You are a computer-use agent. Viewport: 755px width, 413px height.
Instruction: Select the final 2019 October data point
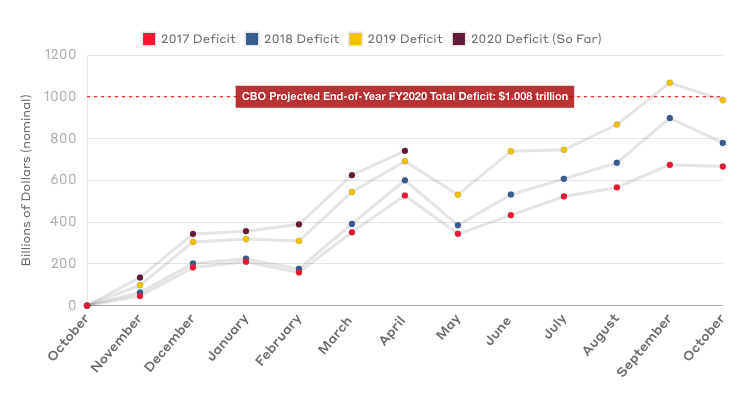point(723,100)
